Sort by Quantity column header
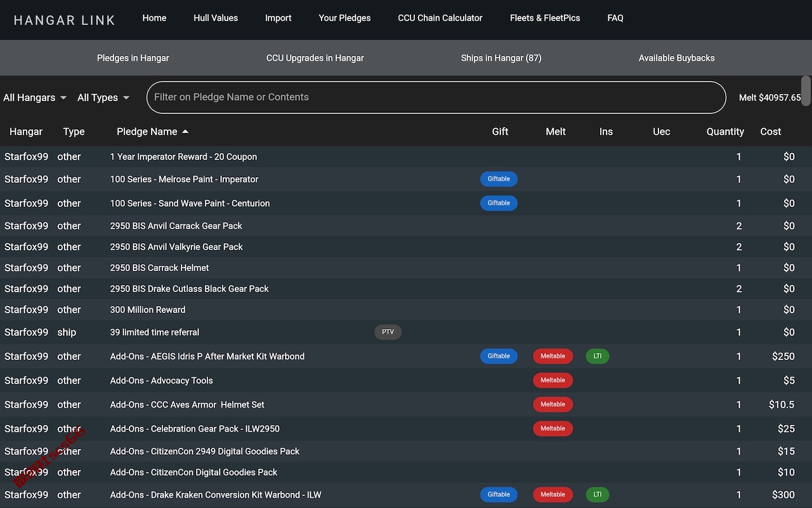Viewport: 812px width, 508px height. 725,131
